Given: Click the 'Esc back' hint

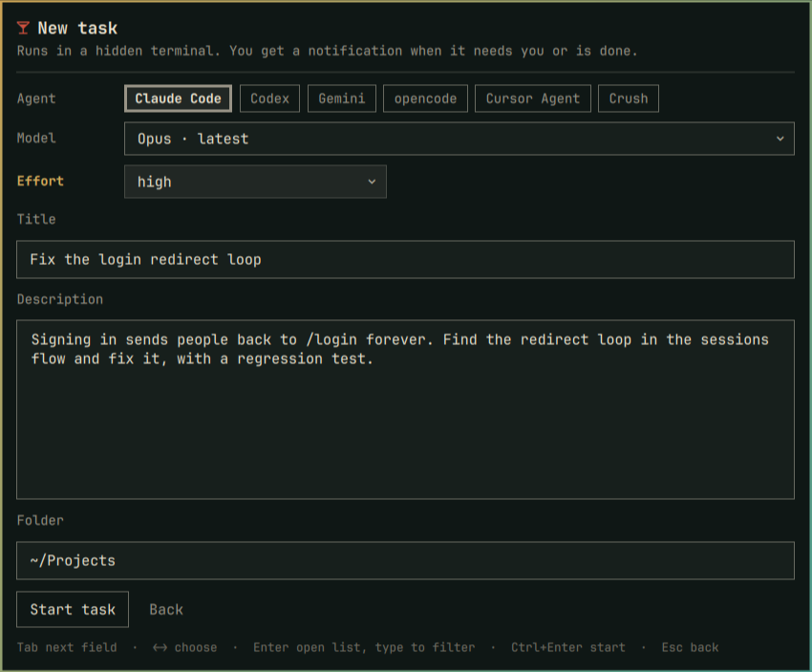Looking at the screenshot, I should (691, 648).
